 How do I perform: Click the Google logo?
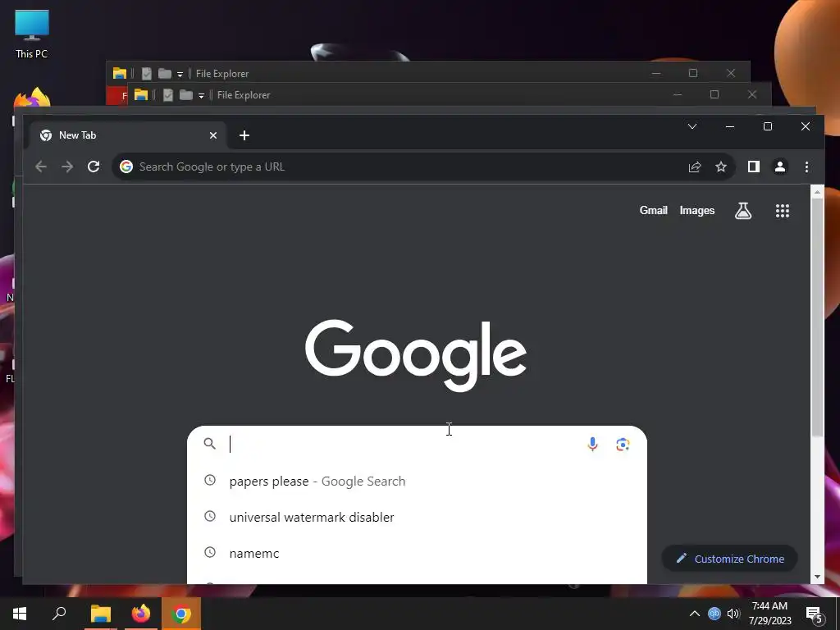point(416,355)
